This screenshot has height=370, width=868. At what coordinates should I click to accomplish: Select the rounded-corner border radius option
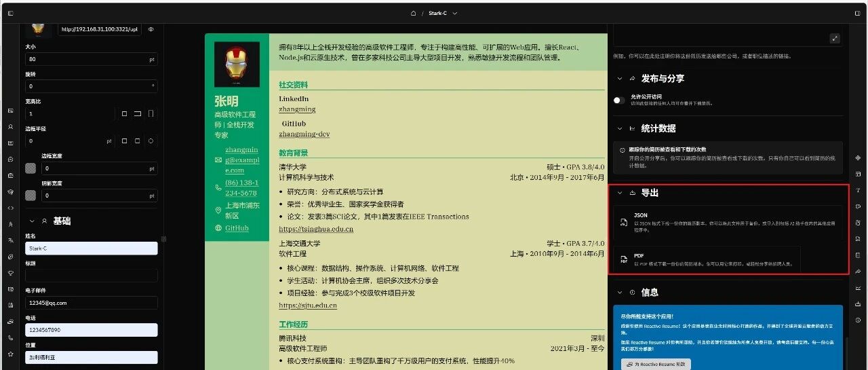(x=138, y=141)
